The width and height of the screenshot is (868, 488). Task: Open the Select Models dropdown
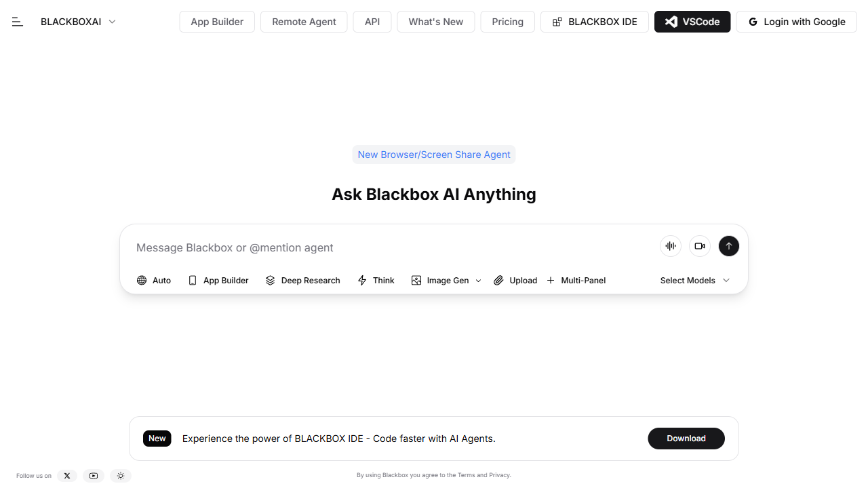(695, 281)
